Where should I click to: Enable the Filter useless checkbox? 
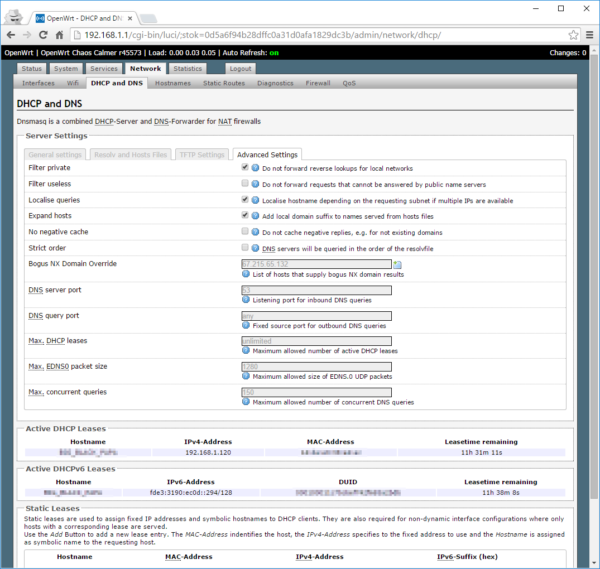tap(245, 184)
